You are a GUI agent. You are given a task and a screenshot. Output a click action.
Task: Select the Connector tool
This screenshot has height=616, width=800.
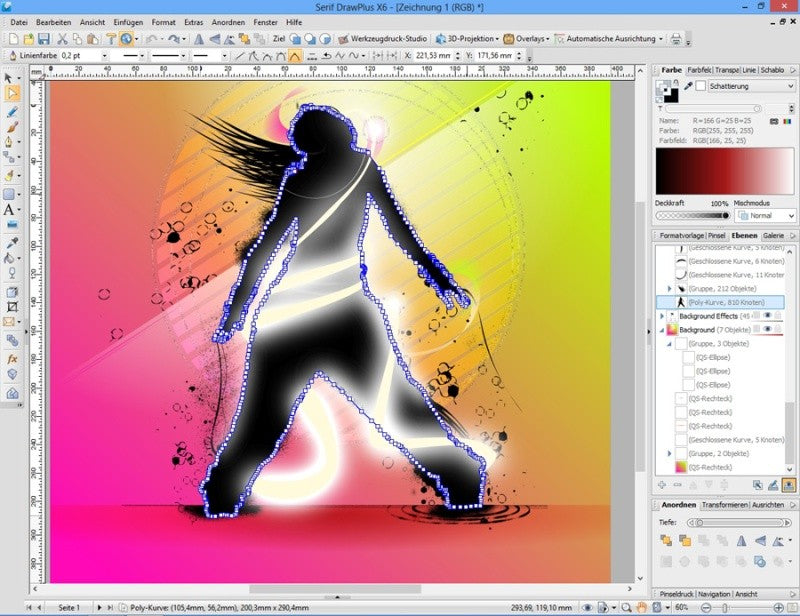[x=9, y=158]
